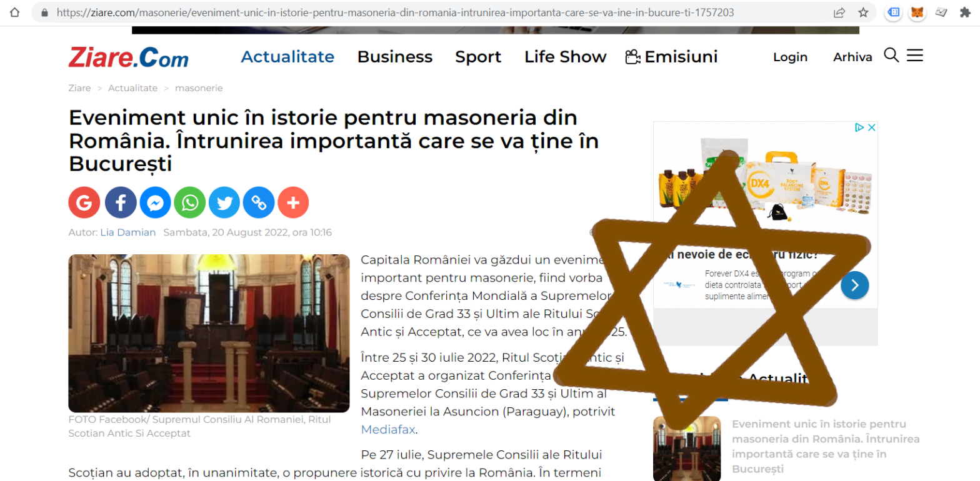
Task: Bookmark this page with star icon
Action: click(863, 12)
